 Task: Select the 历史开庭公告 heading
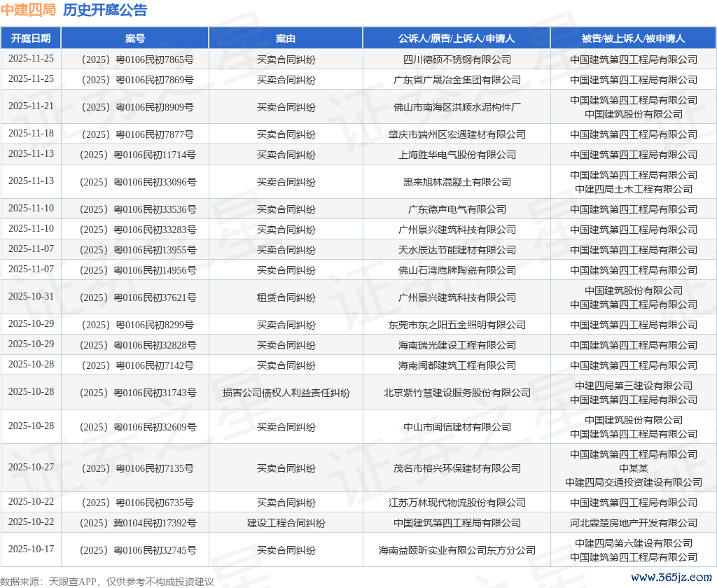pyautogui.click(x=105, y=10)
